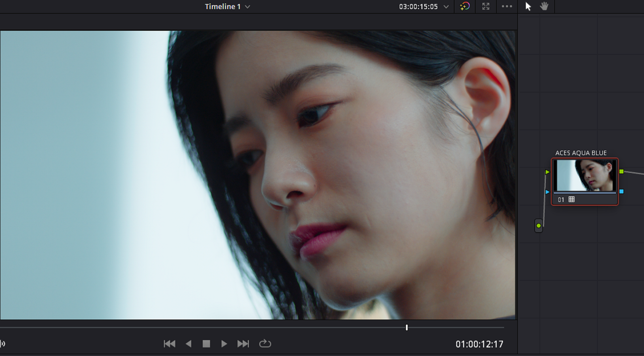644x356 pixels.
Task: Play the clip forward
Action: click(224, 343)
